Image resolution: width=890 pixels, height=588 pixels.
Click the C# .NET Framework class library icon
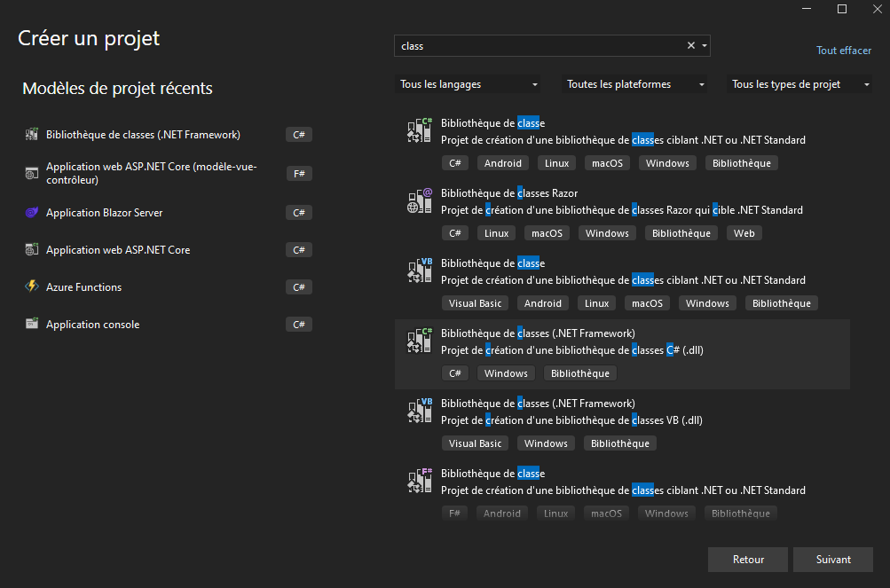click(x=419, y=341)
